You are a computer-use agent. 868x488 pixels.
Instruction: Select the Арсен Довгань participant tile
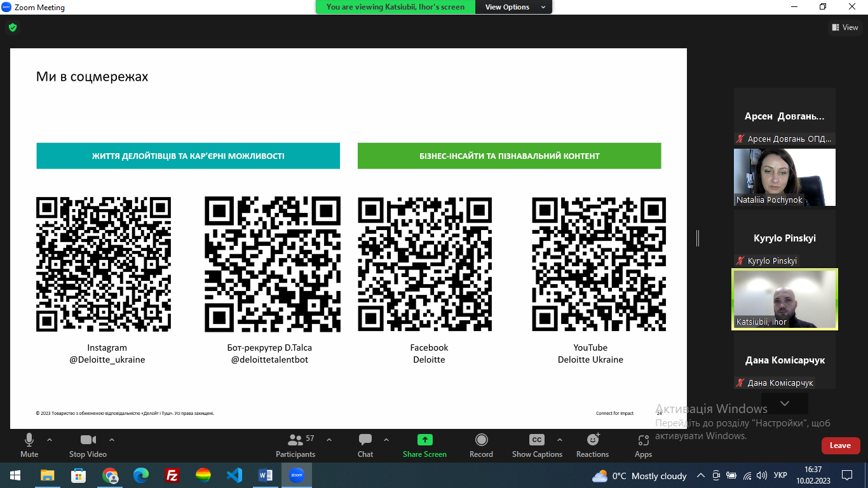pyautogui.click(x=785, y=116)
